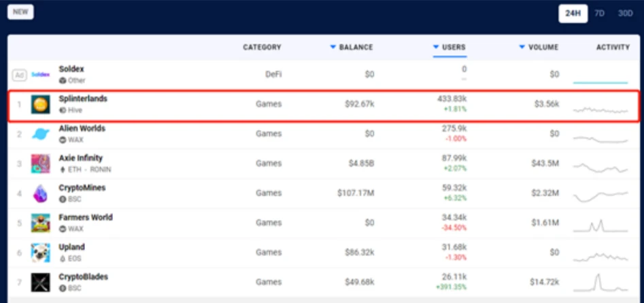Click the Ad badge beside Soldex
644x303 pixels.
pyautogui.click(x=19, y=75)
